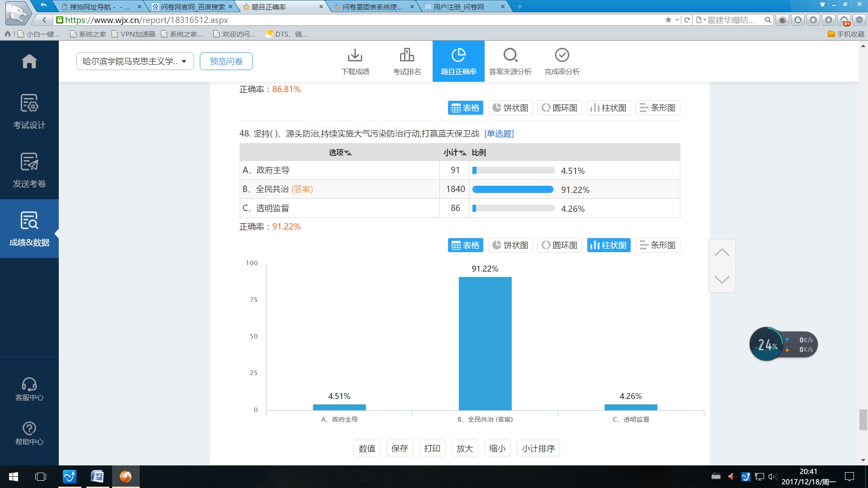Toggle 条形图 view below question 48 table

tap(658, 245)
